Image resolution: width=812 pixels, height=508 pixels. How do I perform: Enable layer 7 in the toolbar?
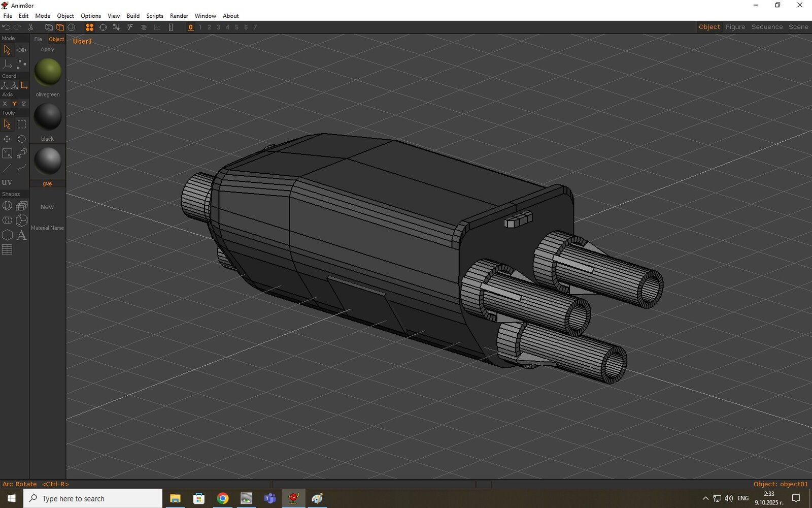pos(255,27)
